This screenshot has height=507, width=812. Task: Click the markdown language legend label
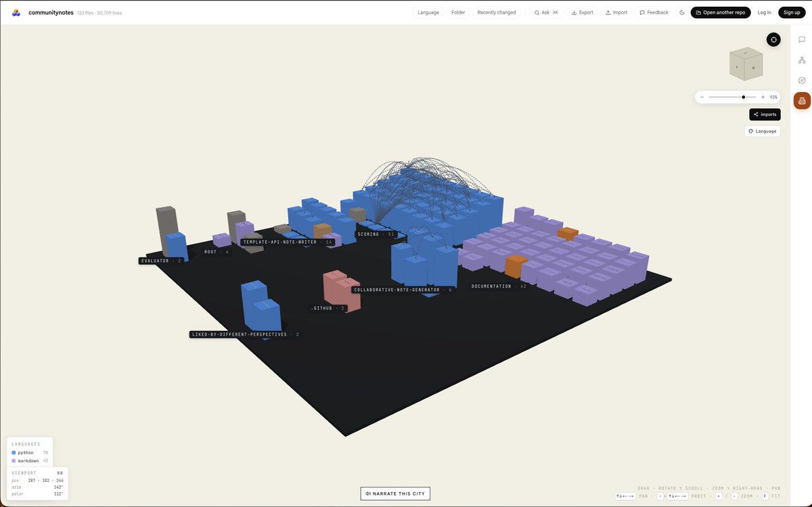tap(28, 460)
